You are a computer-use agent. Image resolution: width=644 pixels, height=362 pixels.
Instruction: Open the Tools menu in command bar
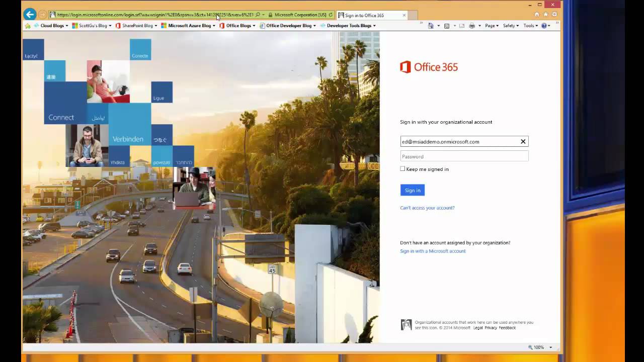pos(531,26)
